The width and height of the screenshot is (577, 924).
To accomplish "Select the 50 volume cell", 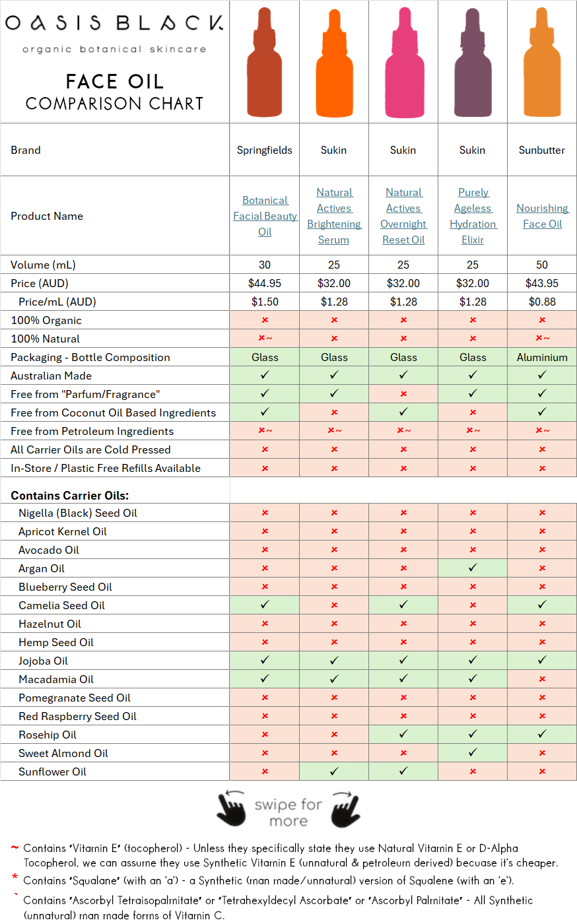I will (542, 265).
